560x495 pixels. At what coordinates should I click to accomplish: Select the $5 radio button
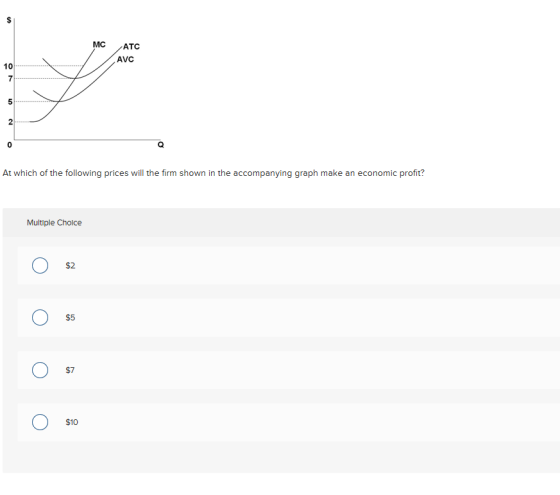click(40, 318)
